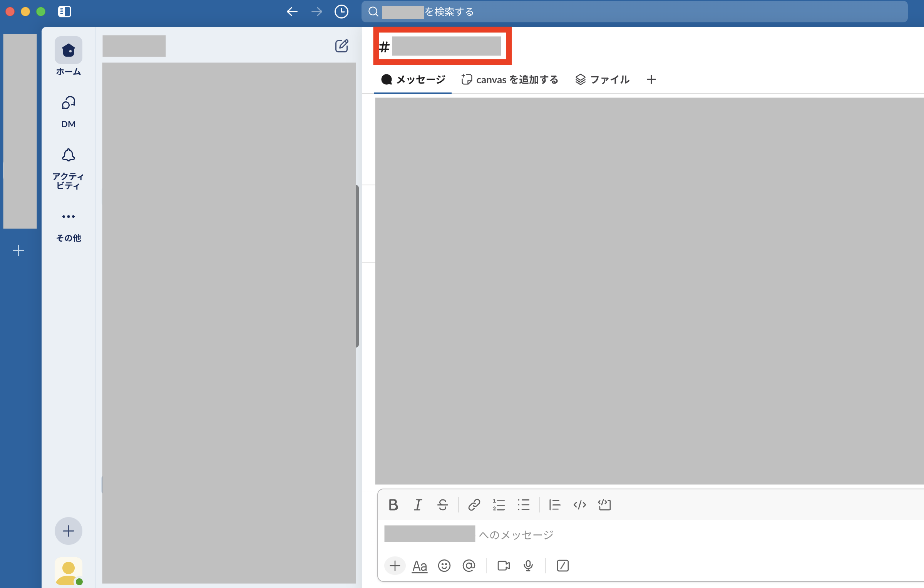Add a new tab with plus

click(x=651, y=80)
